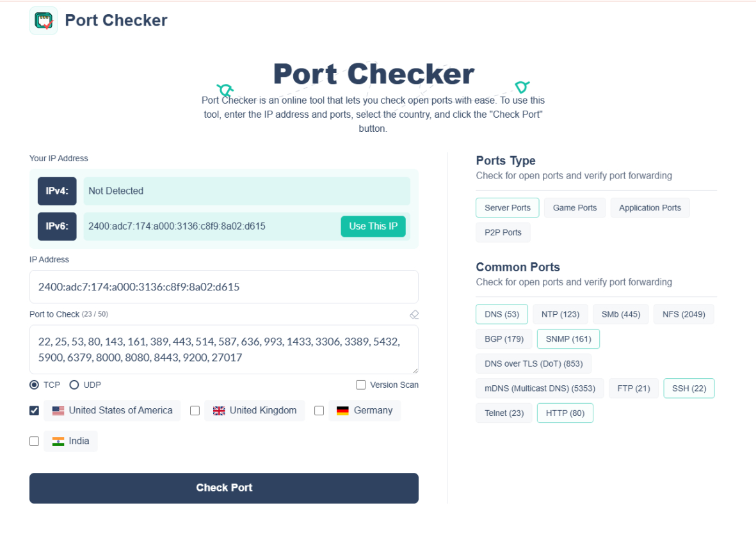
Task: Click the IPv4: label badge
Action: pyautogui.click(x=57, y=191)
